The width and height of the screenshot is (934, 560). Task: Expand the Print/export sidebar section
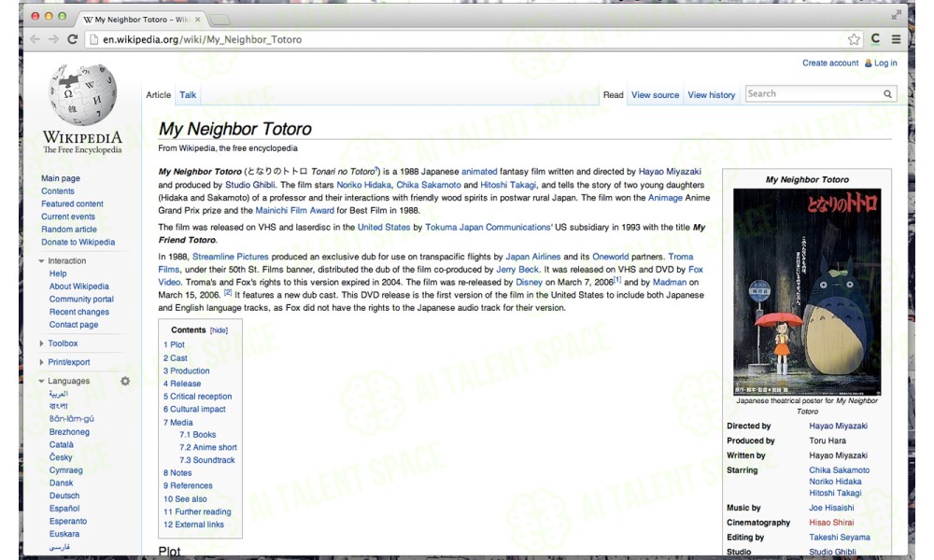[42, 362]
